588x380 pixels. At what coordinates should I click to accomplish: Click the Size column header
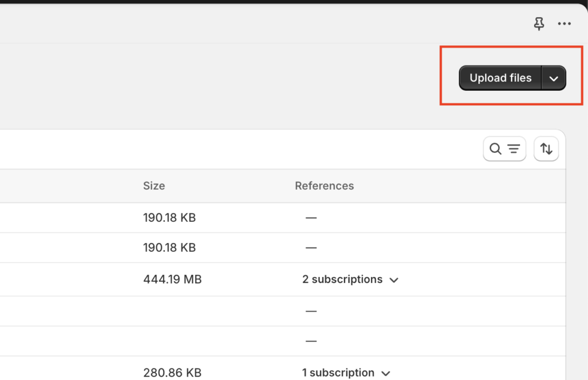tap(154, 186)
